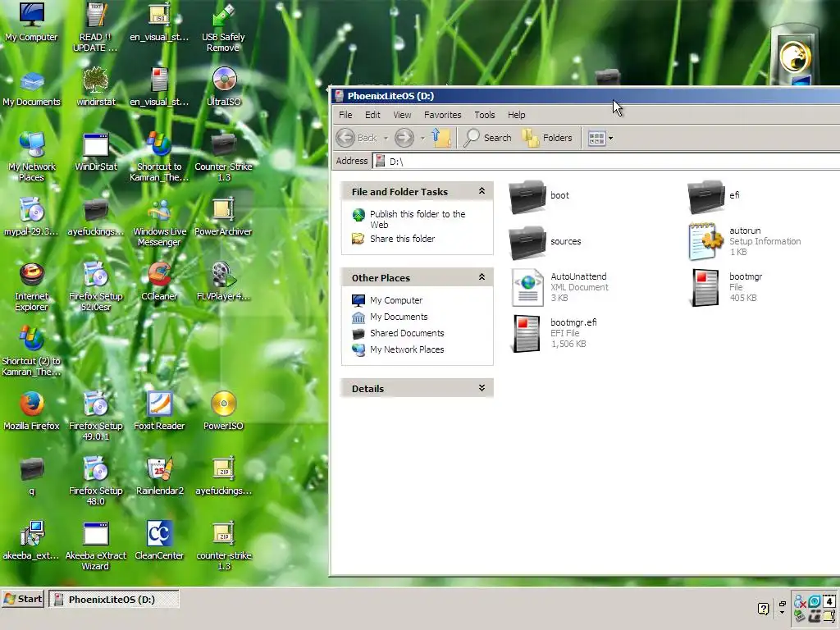Select the My Documents desktop icon
The width and height of the screenshot is (840, 630).
click(32, 89)
